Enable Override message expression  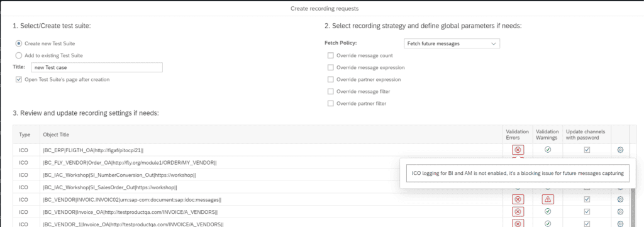331,67
